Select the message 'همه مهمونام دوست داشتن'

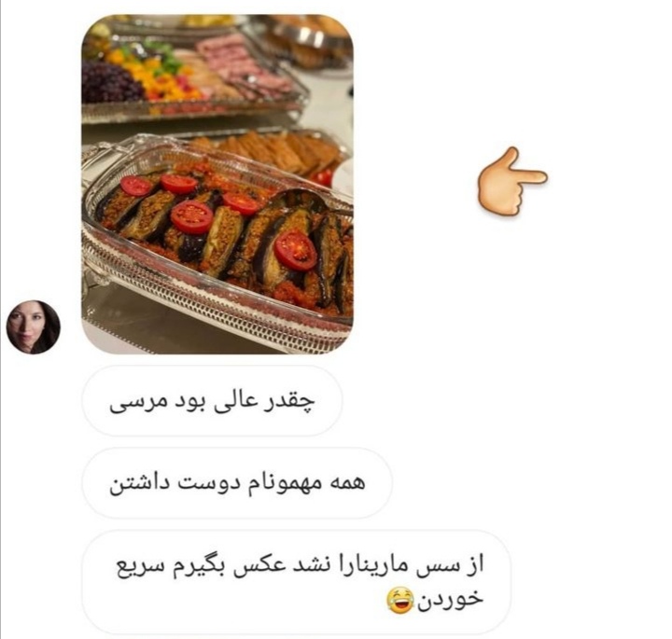[237, 483]
